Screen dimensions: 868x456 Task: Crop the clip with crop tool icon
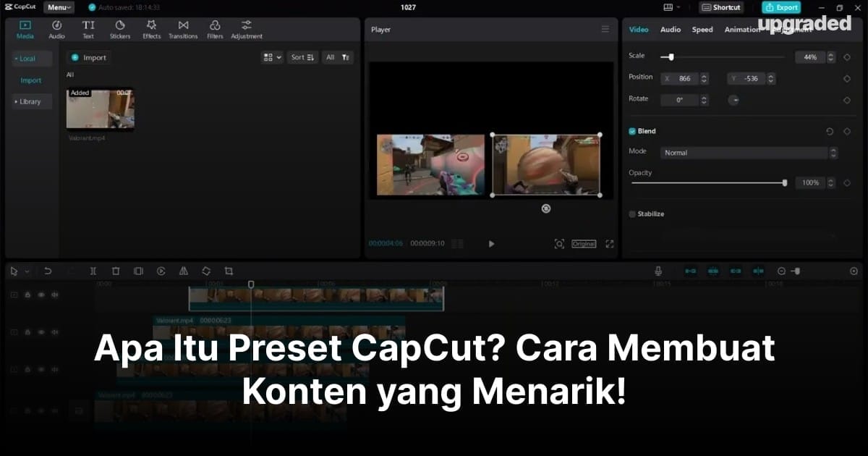tap(229, 271)
